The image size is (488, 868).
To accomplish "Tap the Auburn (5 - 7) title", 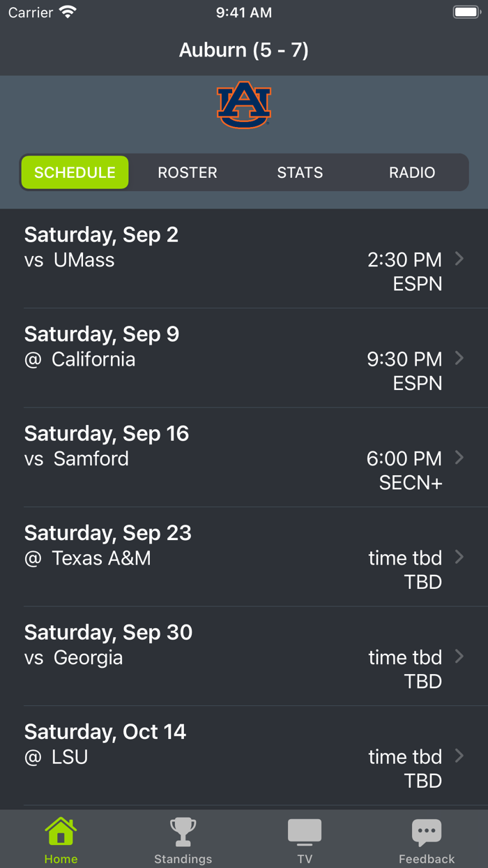I will pos(243,50).
